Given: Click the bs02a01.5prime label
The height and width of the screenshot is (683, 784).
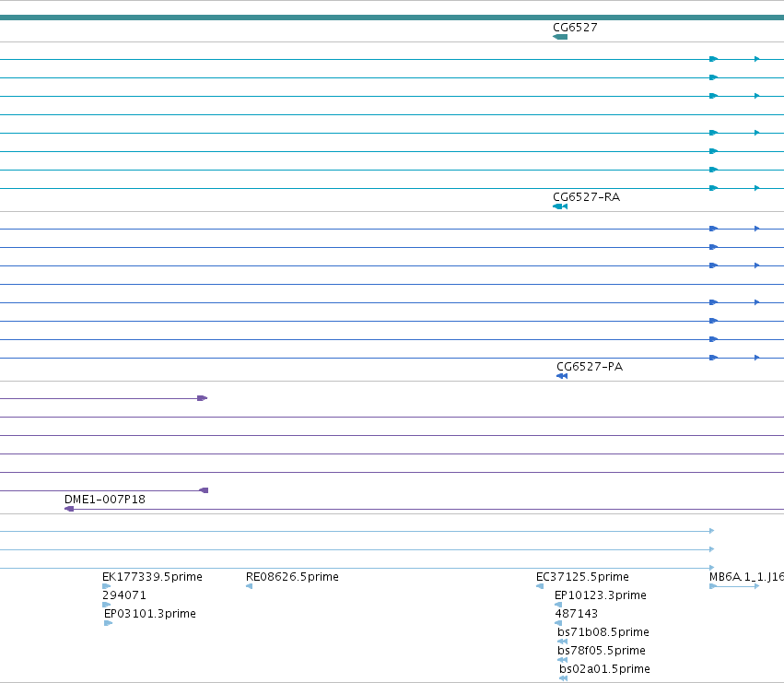Looking at the screenshot, I should (x=604, y=669).
